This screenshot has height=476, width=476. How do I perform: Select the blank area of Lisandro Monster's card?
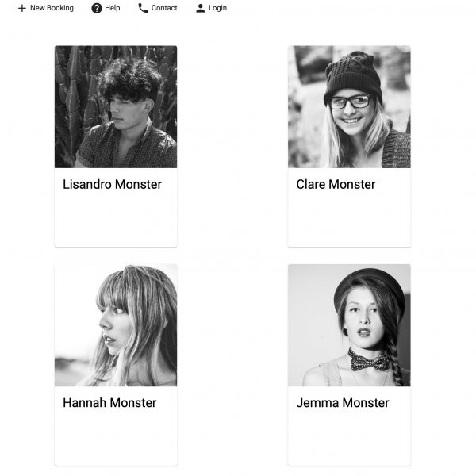pos(116,221)
